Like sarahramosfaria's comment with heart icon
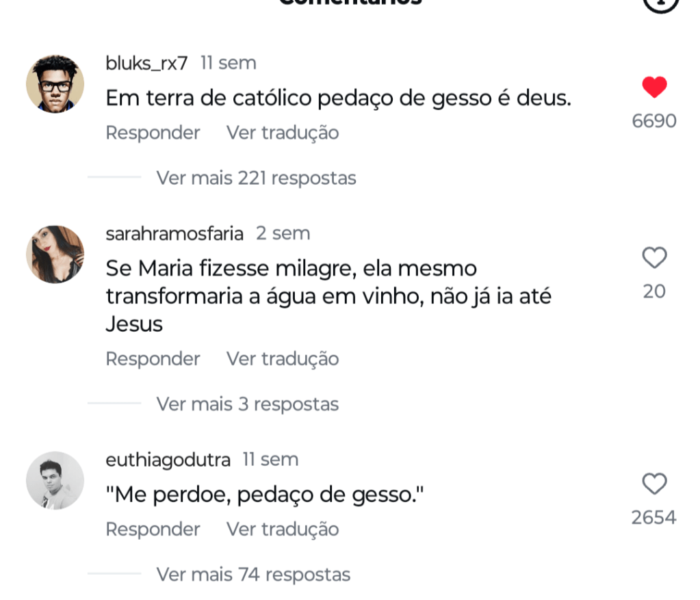Viewport: 700px width, 600px height. pos(654,258)
